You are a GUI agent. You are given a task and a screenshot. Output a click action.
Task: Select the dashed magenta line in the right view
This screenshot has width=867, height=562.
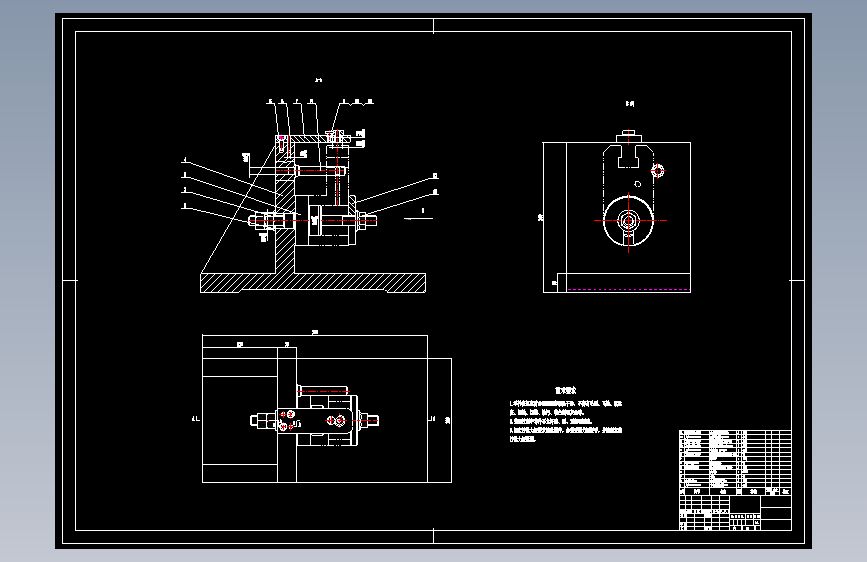pos(629,289)
